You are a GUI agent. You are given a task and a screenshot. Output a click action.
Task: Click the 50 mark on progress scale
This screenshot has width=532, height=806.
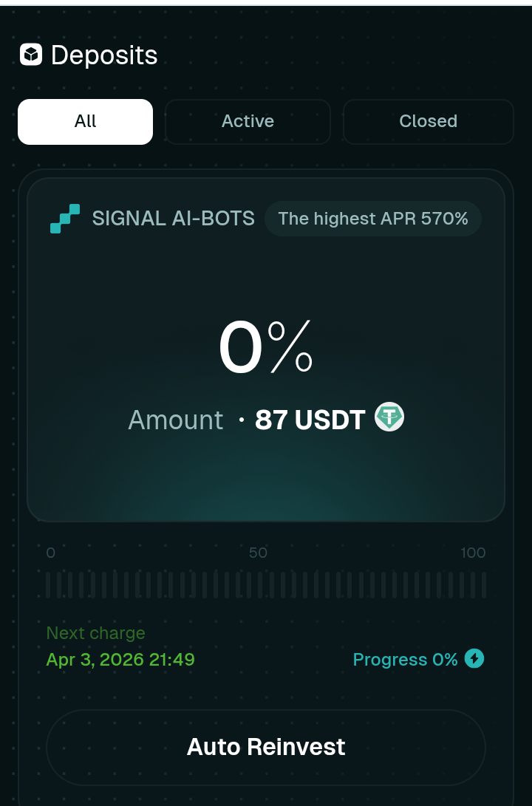258,553
